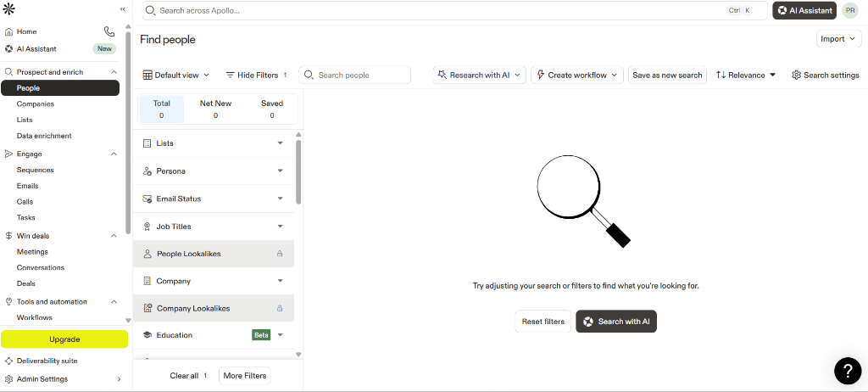Click Hide Filters toggle
Image resolution: width=868 pixels, height=392 pixels.
[257, 75]
